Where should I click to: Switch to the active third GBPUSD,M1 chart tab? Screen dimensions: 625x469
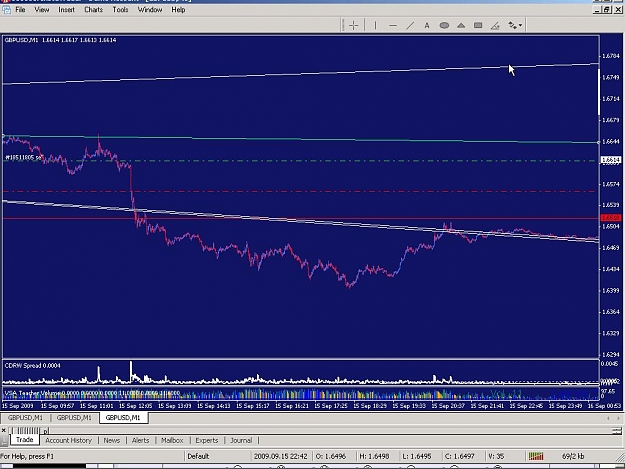(123, 418)
